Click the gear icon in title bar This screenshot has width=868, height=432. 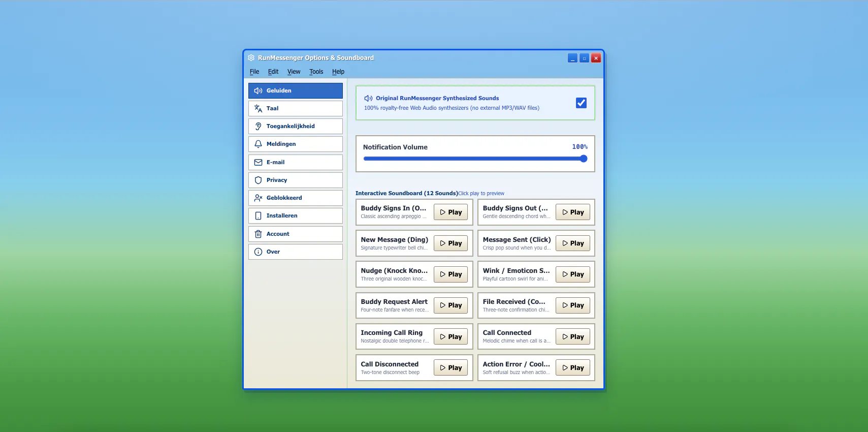click(251, 58)
